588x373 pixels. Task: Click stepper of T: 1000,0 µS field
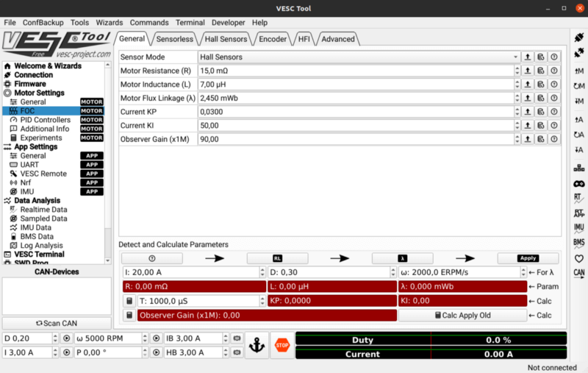tap(262, 301)
